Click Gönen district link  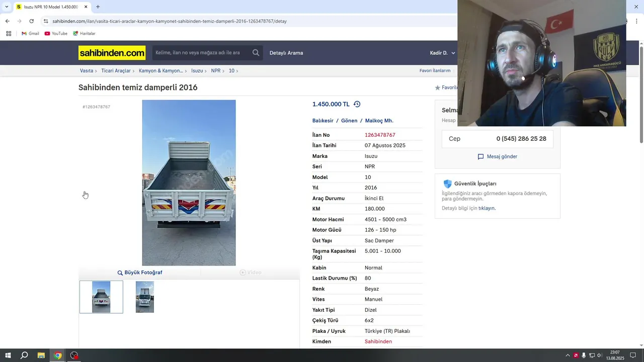349,121
